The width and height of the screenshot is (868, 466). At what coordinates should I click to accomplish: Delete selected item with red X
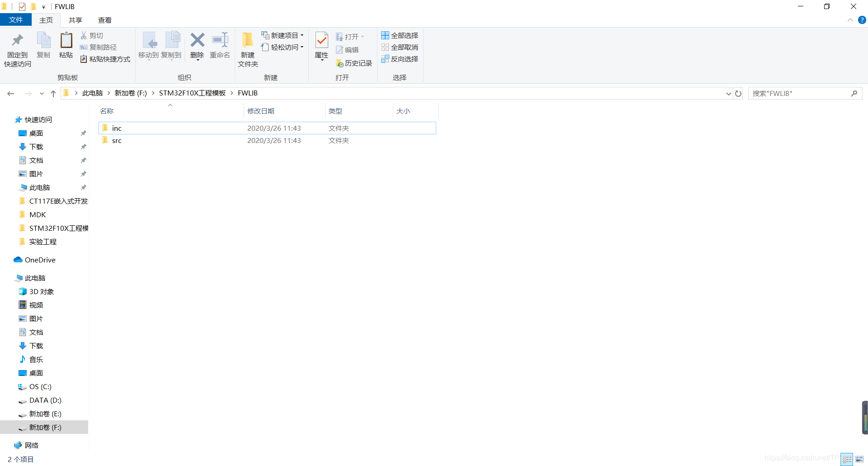(197, 46)
